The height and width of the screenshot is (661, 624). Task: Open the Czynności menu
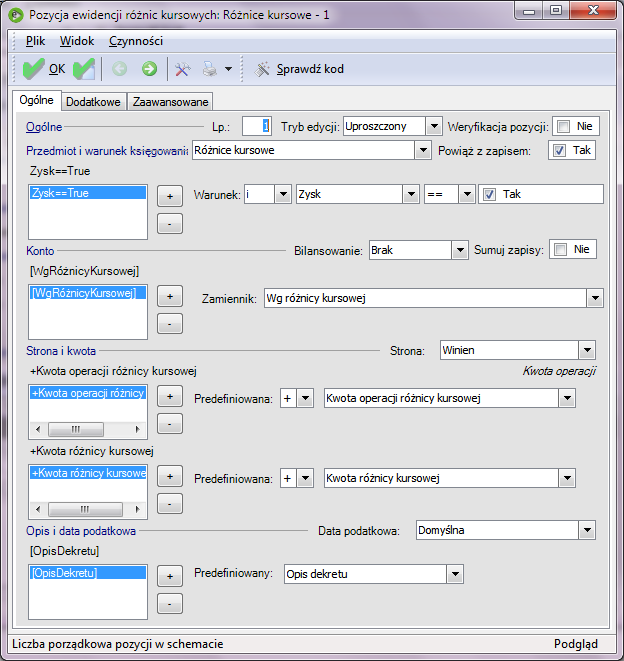[136, 41]
